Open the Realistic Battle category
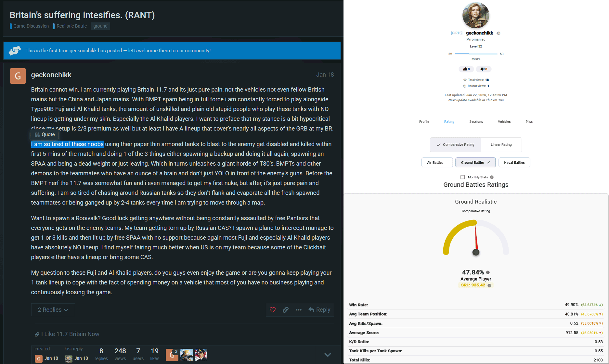This screenshot has height=364, width=609. 70,26
